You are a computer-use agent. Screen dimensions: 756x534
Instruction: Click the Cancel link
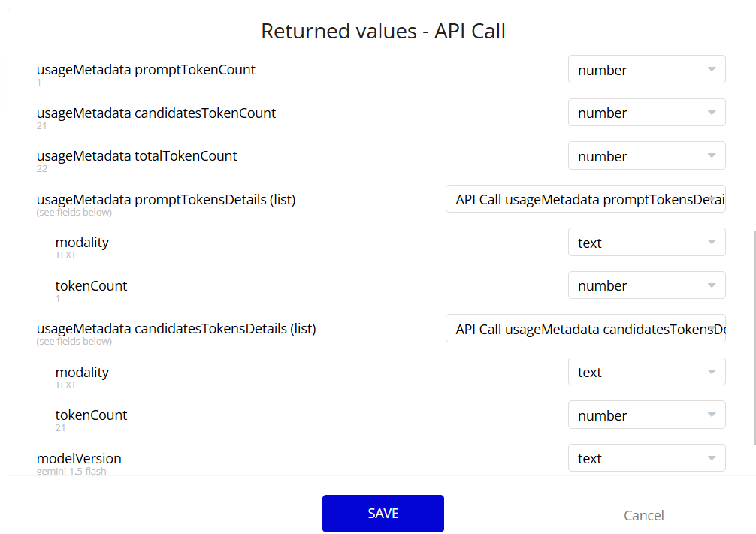pyautogui.click(x=644, y=515)
